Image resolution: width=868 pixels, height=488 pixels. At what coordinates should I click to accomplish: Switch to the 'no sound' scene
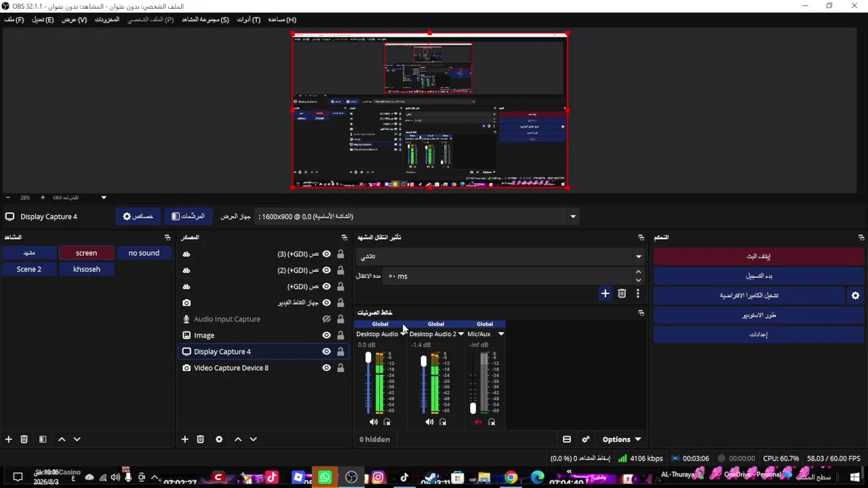tap(144, 253)
